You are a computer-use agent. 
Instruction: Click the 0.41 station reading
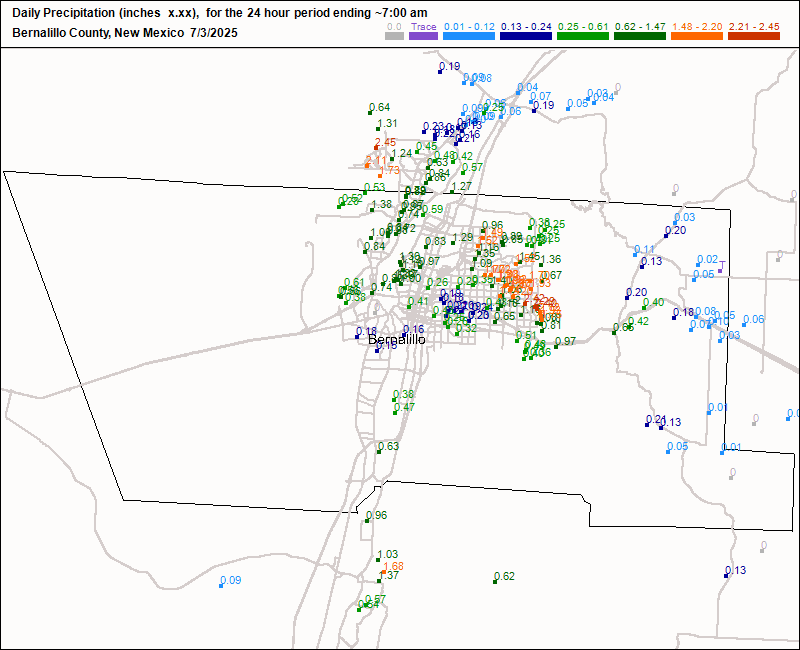tap(418, 302)
